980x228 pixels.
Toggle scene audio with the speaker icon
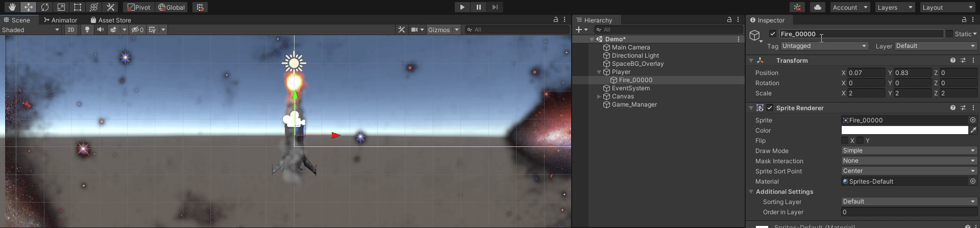point(101,30)
